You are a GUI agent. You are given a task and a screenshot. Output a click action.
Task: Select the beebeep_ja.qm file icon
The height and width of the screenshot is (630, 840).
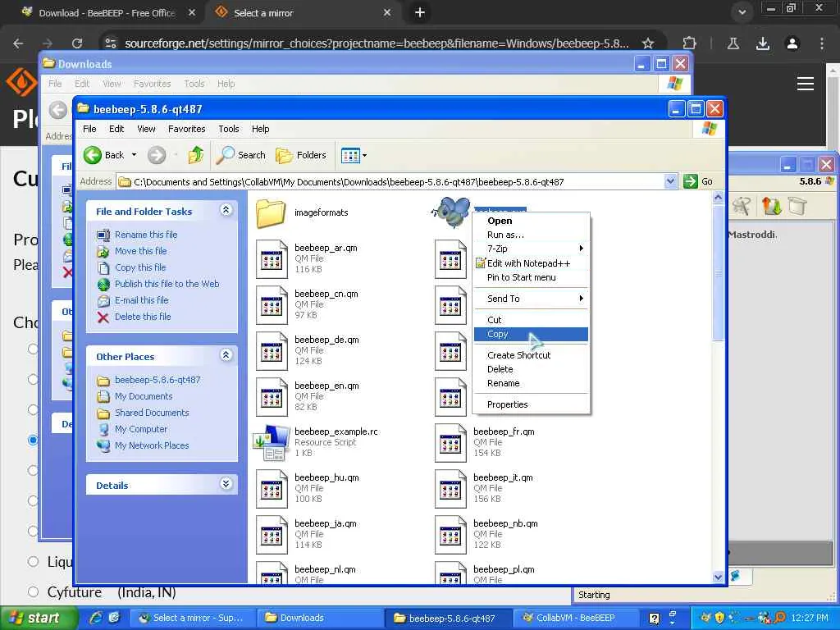point(272,535)
